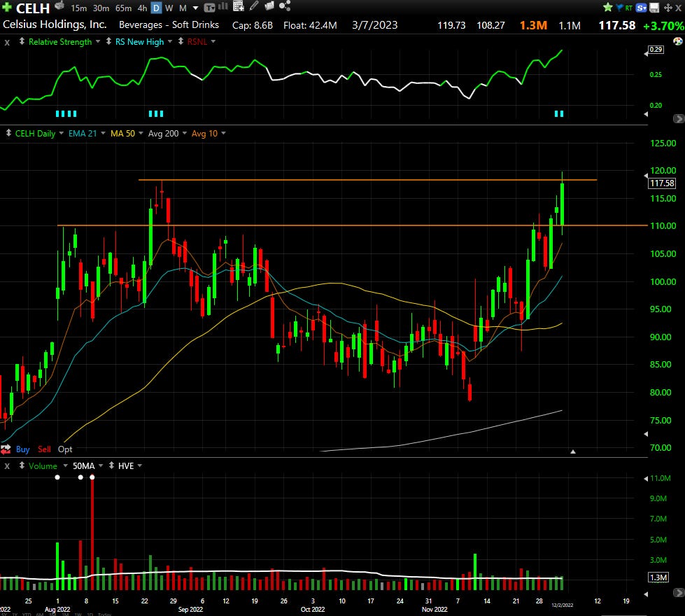Switch to M monthly timeframe
The width and height of the screenshot is (685, 616).
183,8
